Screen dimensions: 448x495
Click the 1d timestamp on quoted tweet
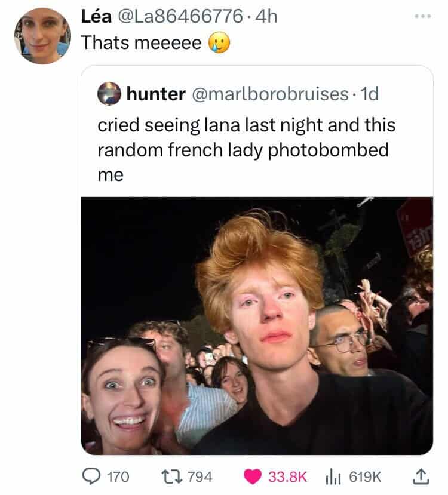tap(369, 94)
